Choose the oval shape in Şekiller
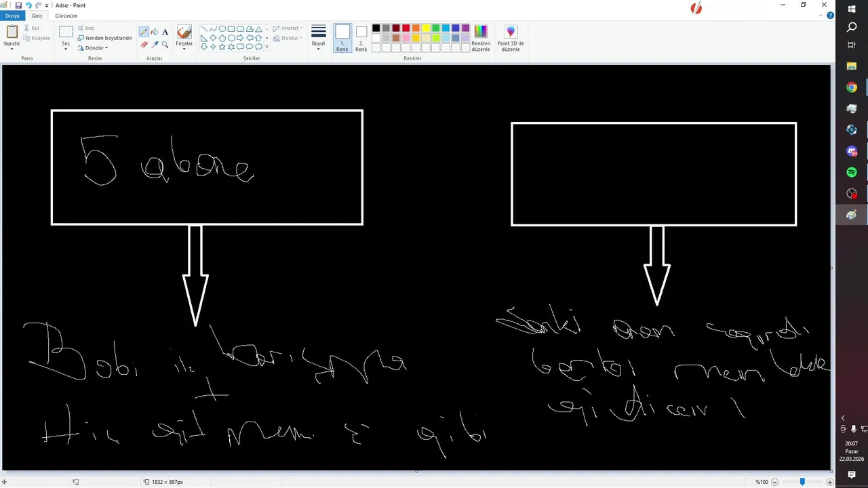This screenshot has height=488, width=868. tap(222, 29)
